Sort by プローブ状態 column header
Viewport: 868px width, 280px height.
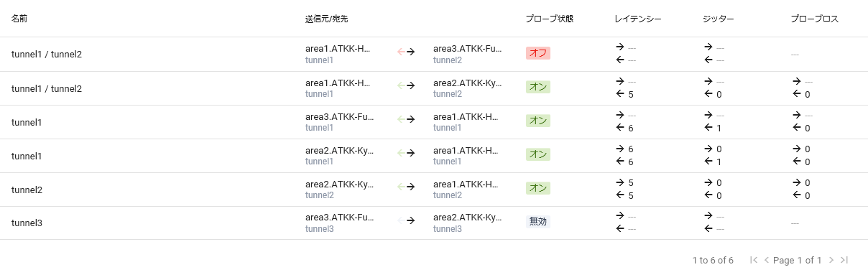click(550, 18)
